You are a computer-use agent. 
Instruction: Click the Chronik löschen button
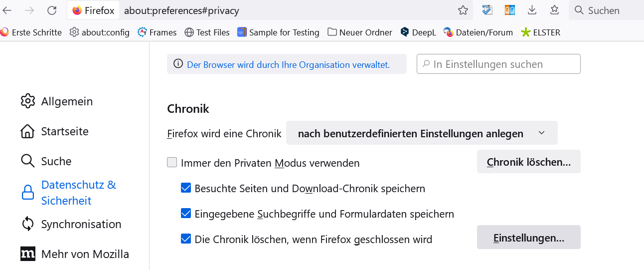click(x=528, y=162)
